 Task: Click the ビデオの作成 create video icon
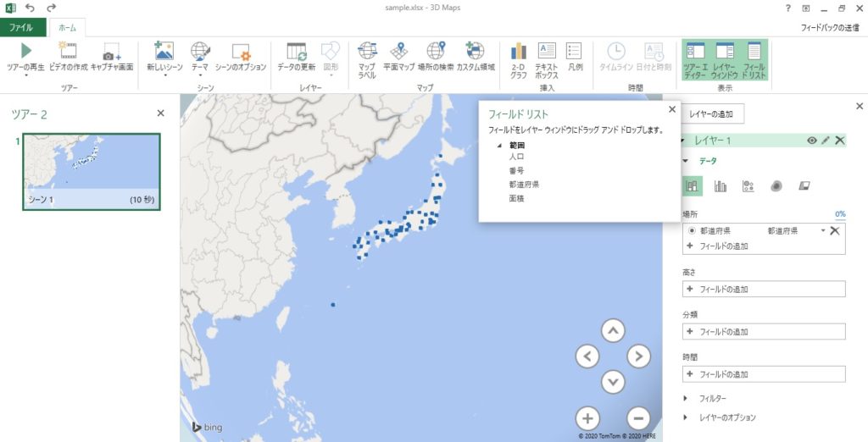[68, 51]
